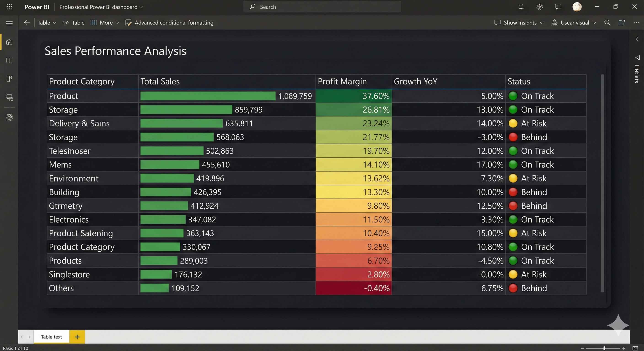Click the back arrow in the toolbar

pyautogui.click(x=27, y=23)
